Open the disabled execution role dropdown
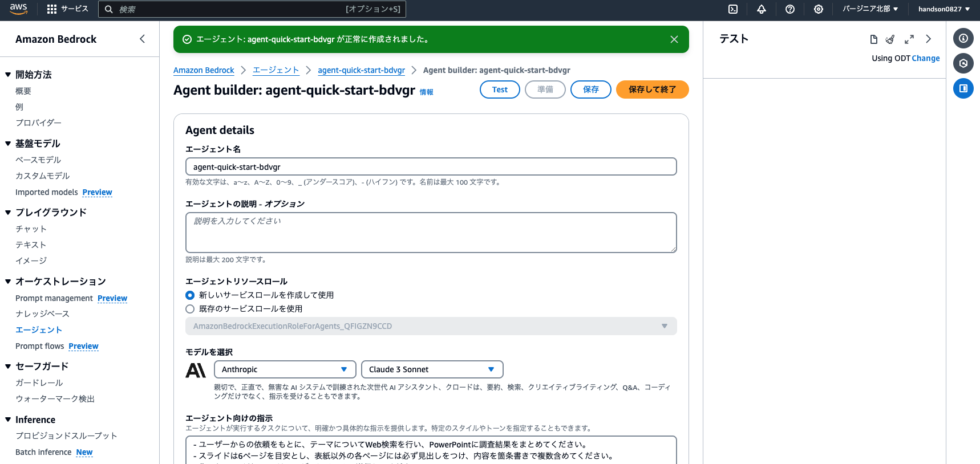This screenshot has height=464, width=980. click(x=431, y=326)
